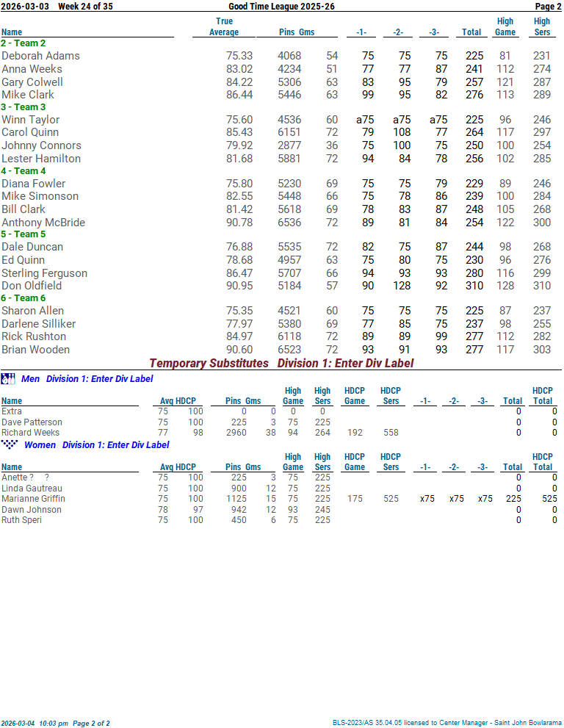564x728 pixels.
Task: Select the '2 - Team 2' heading
Action: [x=23, y=43]
